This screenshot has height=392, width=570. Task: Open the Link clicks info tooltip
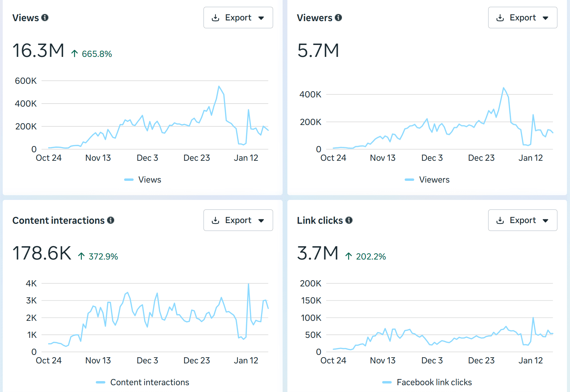(x=349, y=220)
